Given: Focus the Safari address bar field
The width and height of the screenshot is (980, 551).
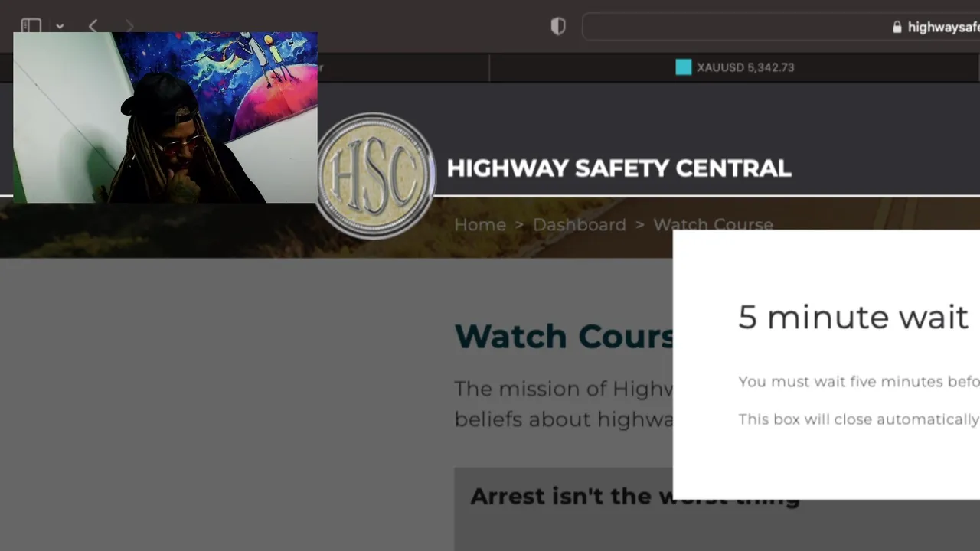Looking at the screenshot, I should [x=781, y=27].
